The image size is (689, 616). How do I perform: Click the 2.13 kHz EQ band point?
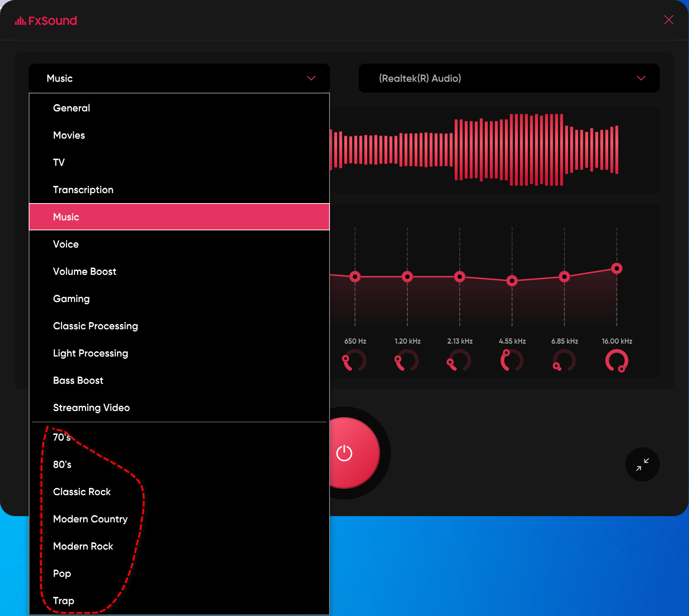pyautogui.click(x=459, y=277)
